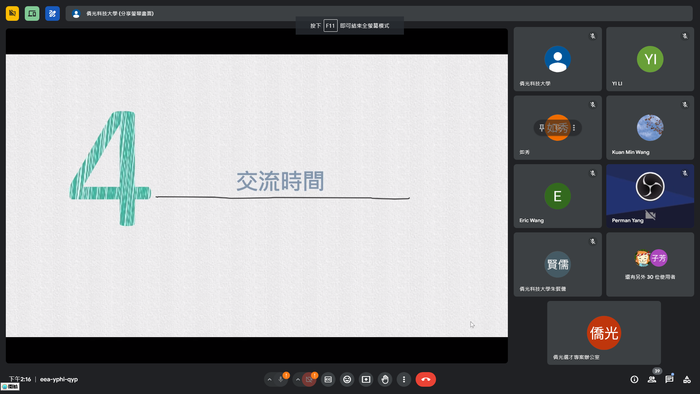Expand video settings arrow beside camera
This screenshot has height=394, width=700.
(x=298, y=379)
